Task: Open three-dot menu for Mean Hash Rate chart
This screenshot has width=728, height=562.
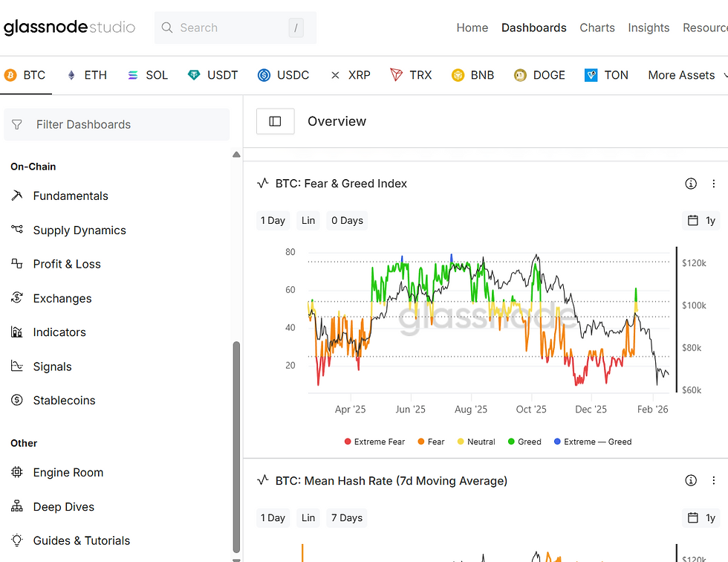Action: pyautogui.click(x=714, y=480)
